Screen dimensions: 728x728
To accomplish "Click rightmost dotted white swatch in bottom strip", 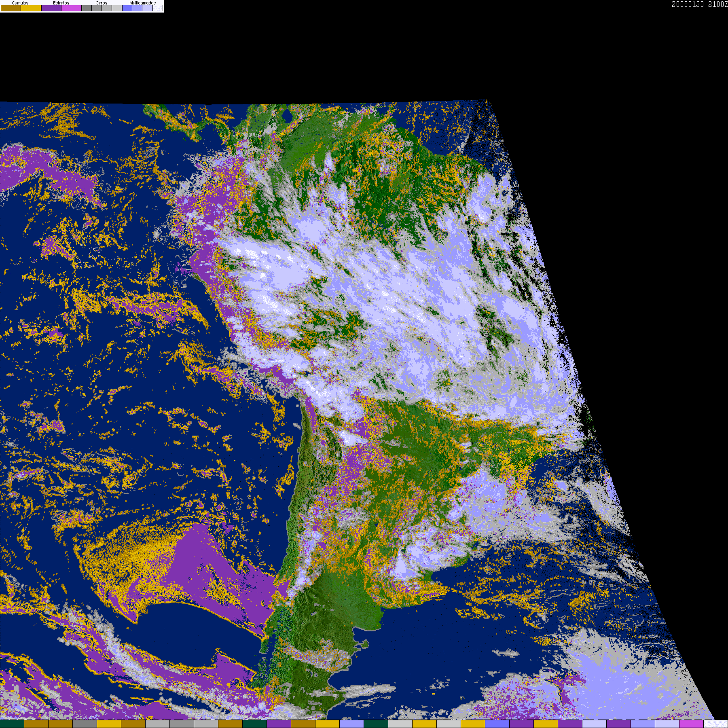I will (x=715, y=724).
